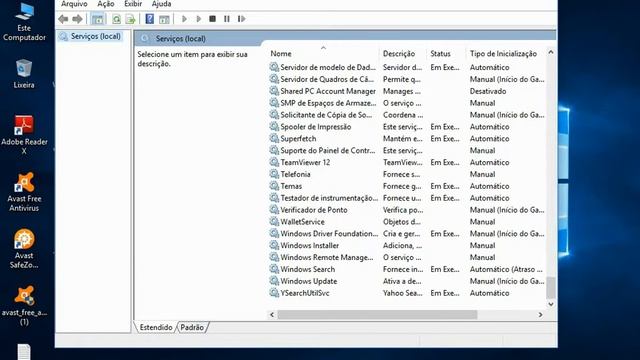The width and height of the screenshot is (640, 360).
Task: Click the vertical scrollbar up arrow
Action: (x=551, y=52)
